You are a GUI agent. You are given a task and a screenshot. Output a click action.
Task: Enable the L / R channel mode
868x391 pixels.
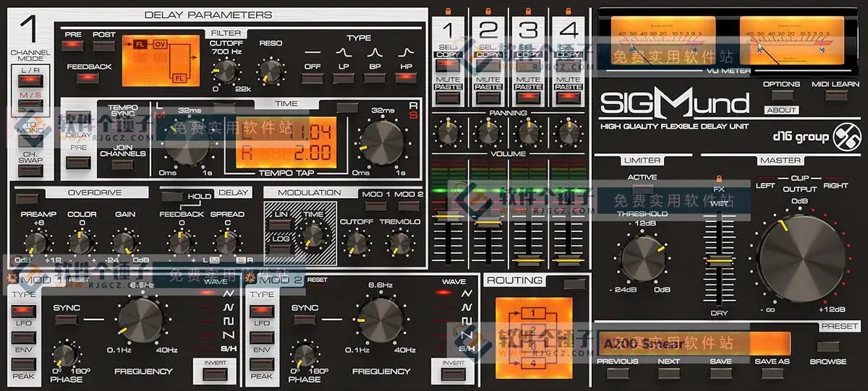pos(30,80)
